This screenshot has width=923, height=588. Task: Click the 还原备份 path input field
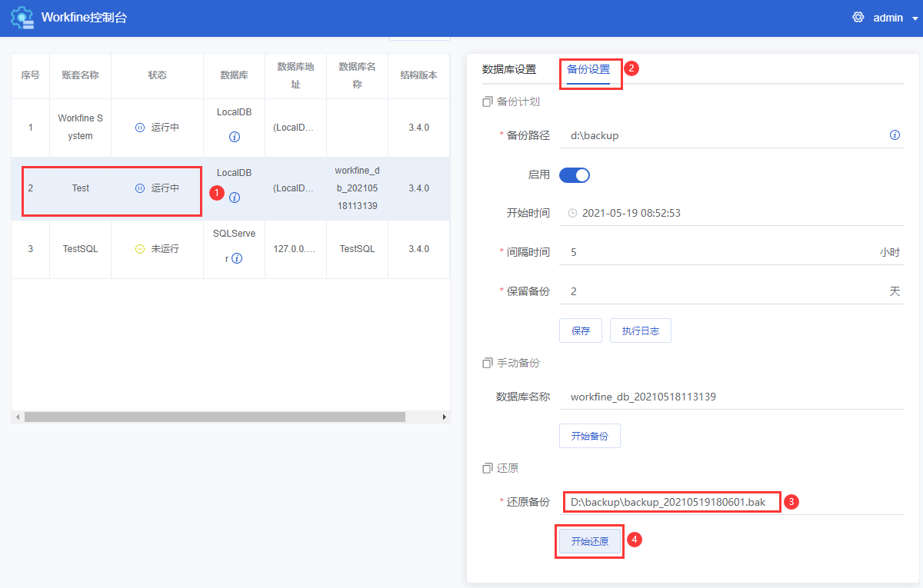pyautogui.click(x=731, y=502)
